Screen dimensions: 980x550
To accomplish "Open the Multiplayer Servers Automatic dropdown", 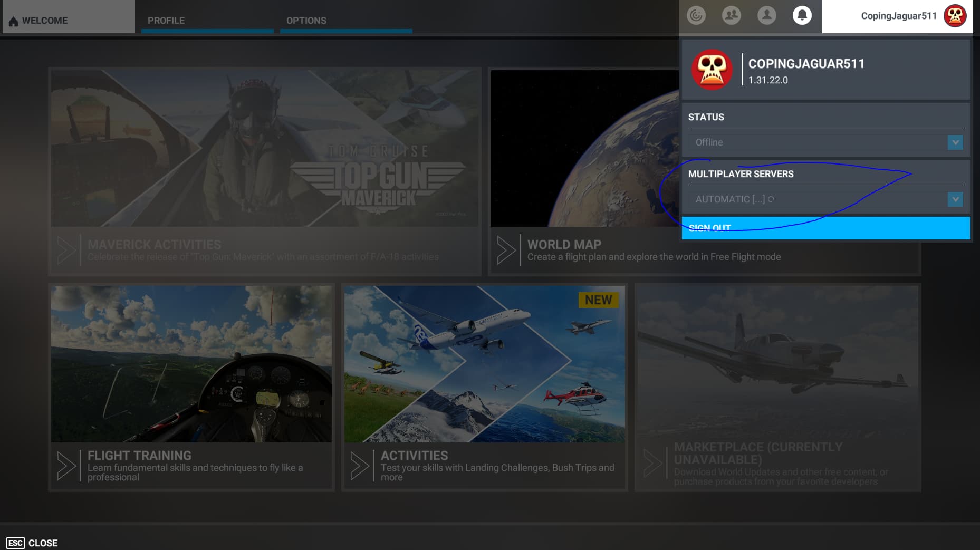I will pos(825,199).
